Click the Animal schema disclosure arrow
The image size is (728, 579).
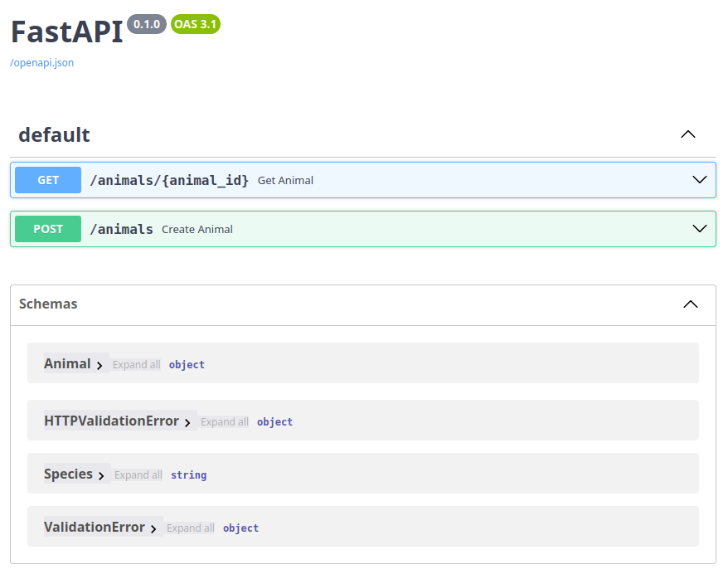99,364
